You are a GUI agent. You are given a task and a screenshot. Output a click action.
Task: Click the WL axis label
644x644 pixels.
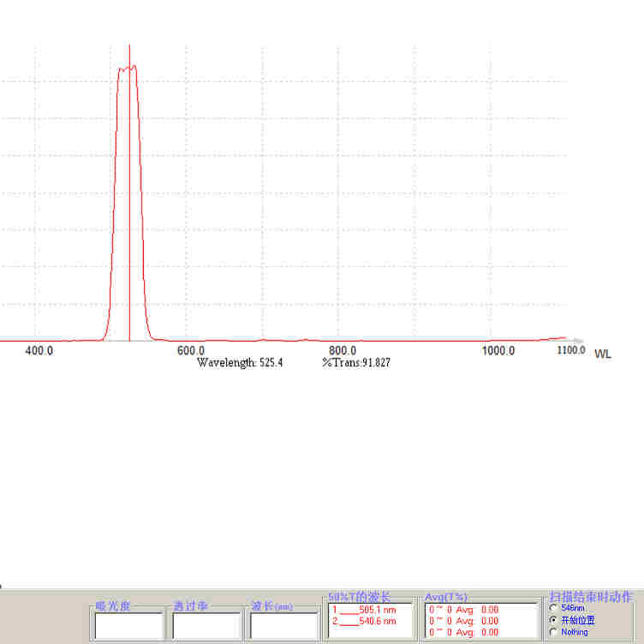[x=603, y=354]
